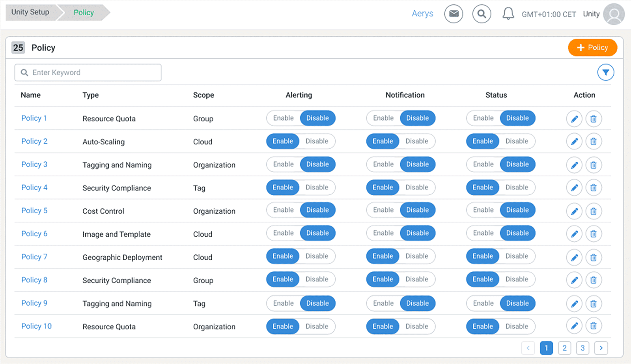Click the header search magnifier icon
Viewport: 631px width, 364px height.
point(482,14)
